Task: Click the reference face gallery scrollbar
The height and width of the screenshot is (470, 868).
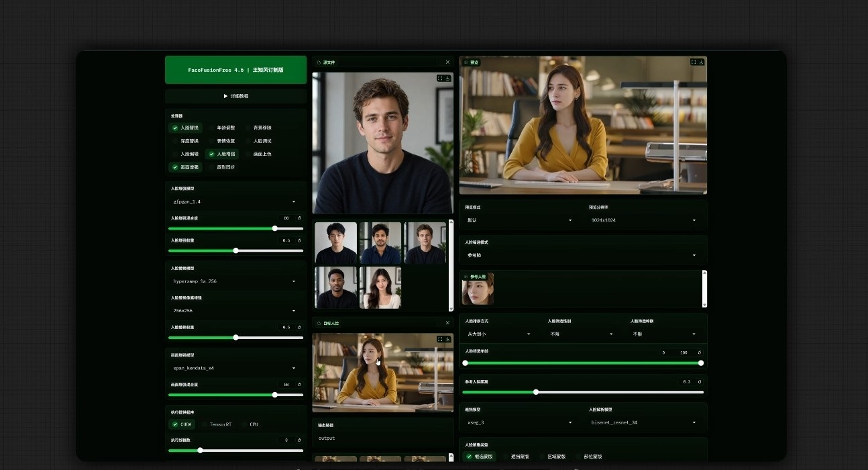Action: tap(704, 289)
